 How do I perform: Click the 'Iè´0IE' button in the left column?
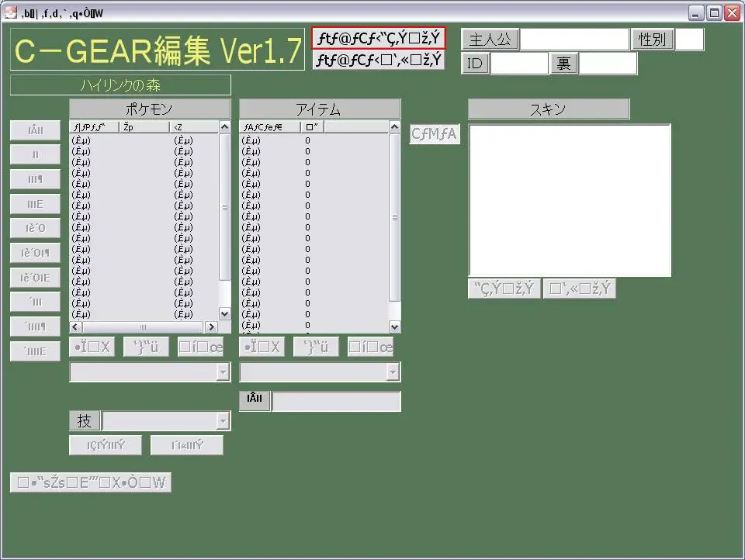click(35, 278)
